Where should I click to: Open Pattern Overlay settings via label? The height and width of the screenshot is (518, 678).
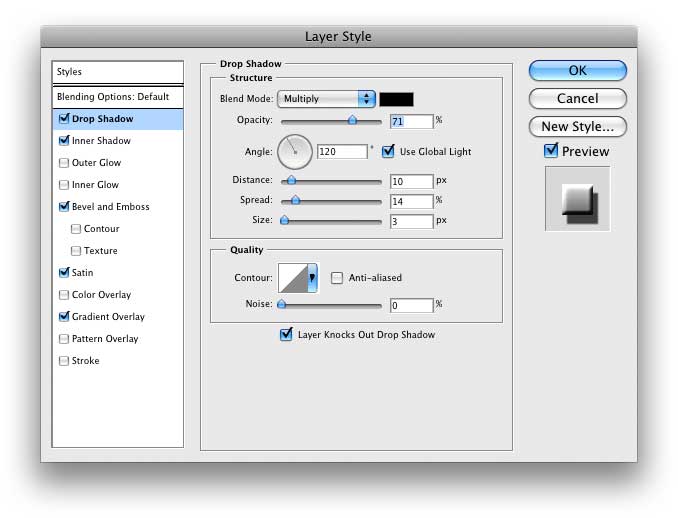105,339
